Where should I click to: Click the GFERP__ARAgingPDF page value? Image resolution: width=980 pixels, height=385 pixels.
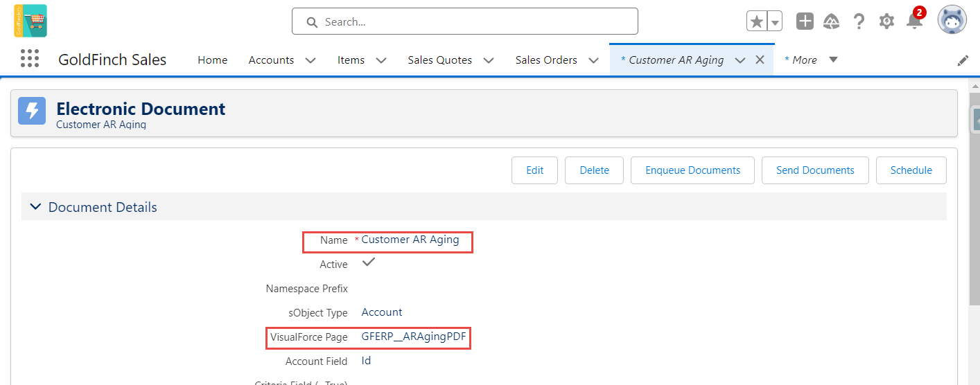(414, 337)
